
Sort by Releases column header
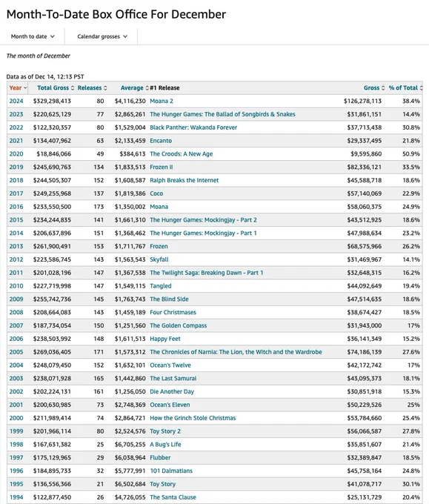click(92, 87)
